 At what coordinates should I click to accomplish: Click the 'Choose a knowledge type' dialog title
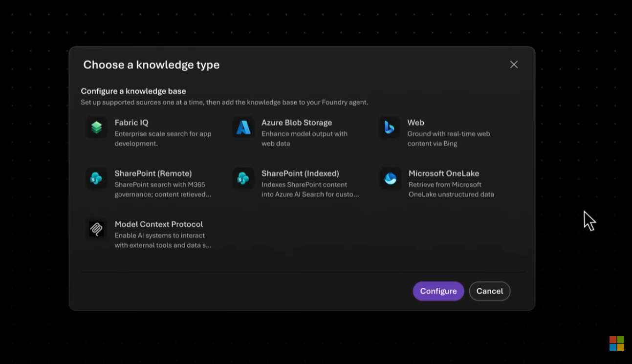pyautogui.click(x=152, y=65)
